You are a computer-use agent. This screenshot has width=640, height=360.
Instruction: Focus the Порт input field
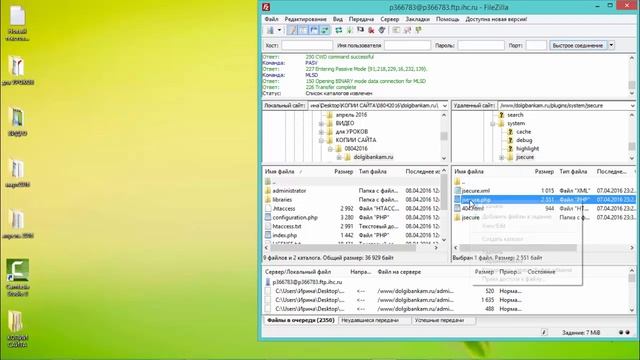(536, 45)
